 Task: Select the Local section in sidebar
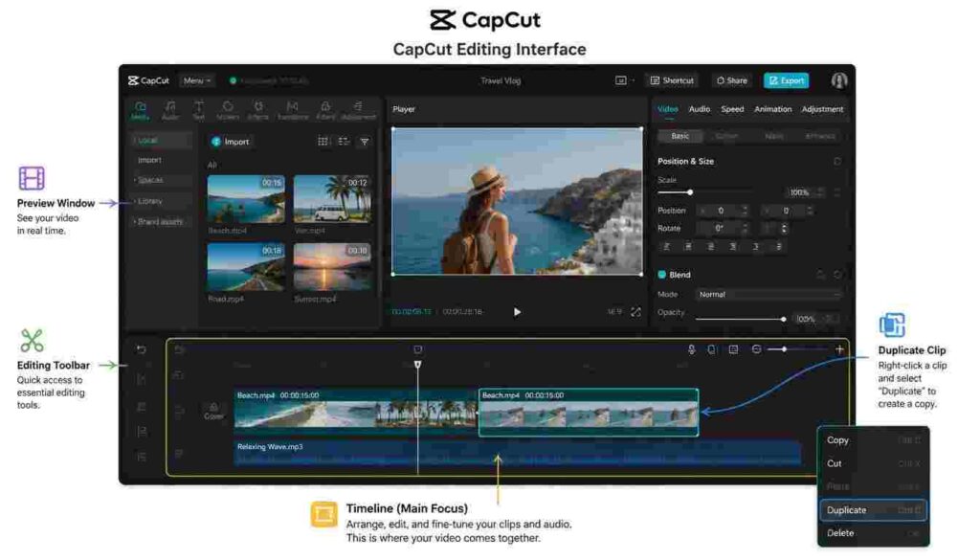161,140
